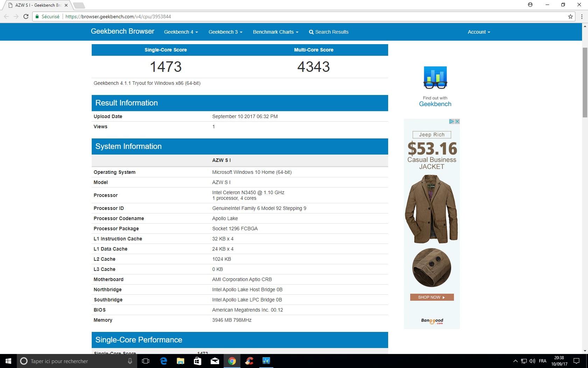The image size is (588, 368).
Task: Go to Search Results
Action: coord(329,32)
